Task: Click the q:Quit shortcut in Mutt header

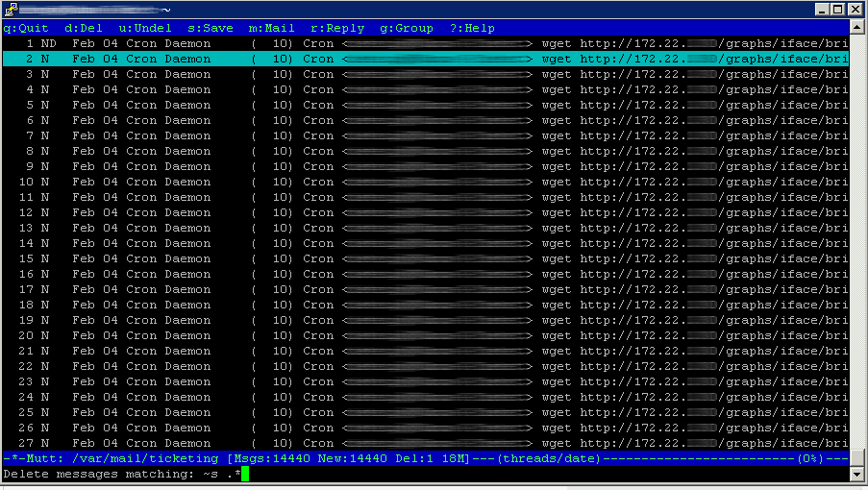Action: click(x=26, y=28)
